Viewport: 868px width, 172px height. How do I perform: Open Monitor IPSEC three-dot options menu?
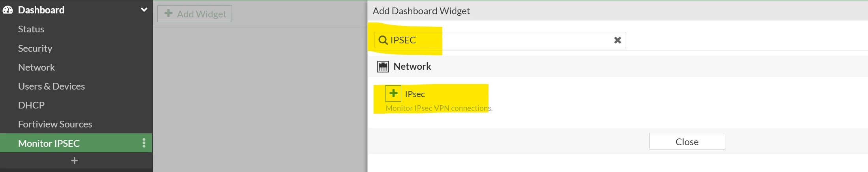coord(144,143)
